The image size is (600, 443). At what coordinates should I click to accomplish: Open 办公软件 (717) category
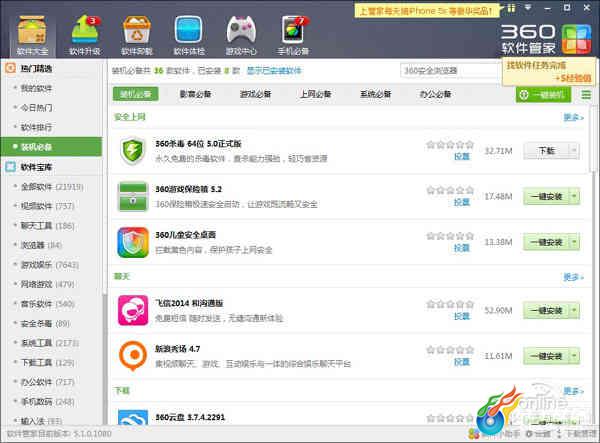47,382
